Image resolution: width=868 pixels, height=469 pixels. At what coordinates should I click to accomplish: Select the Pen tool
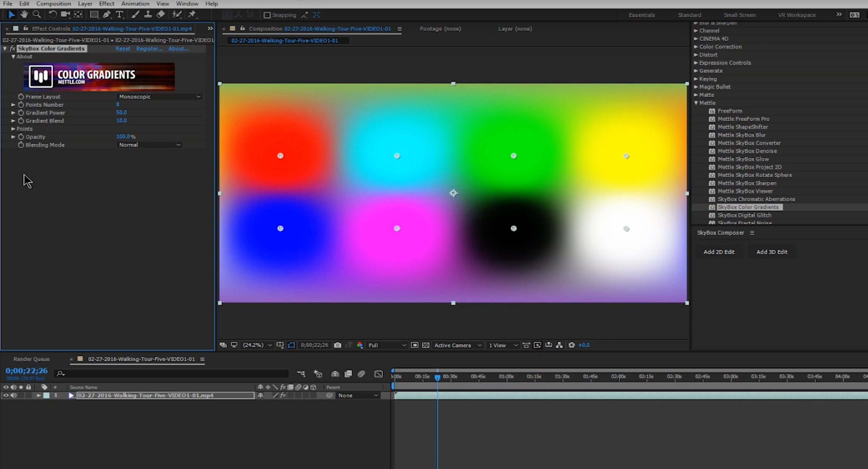tap(107, 15)
